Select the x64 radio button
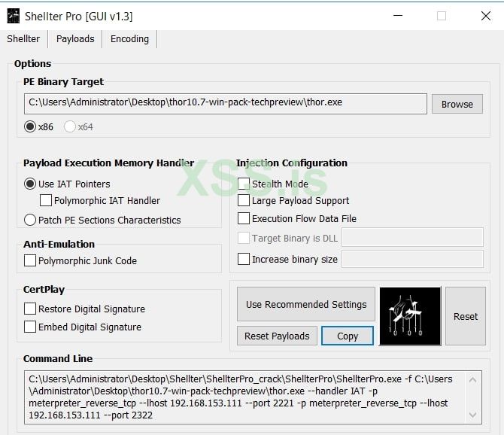Screen dimensions: 504x435 click(x=70, y=126)
